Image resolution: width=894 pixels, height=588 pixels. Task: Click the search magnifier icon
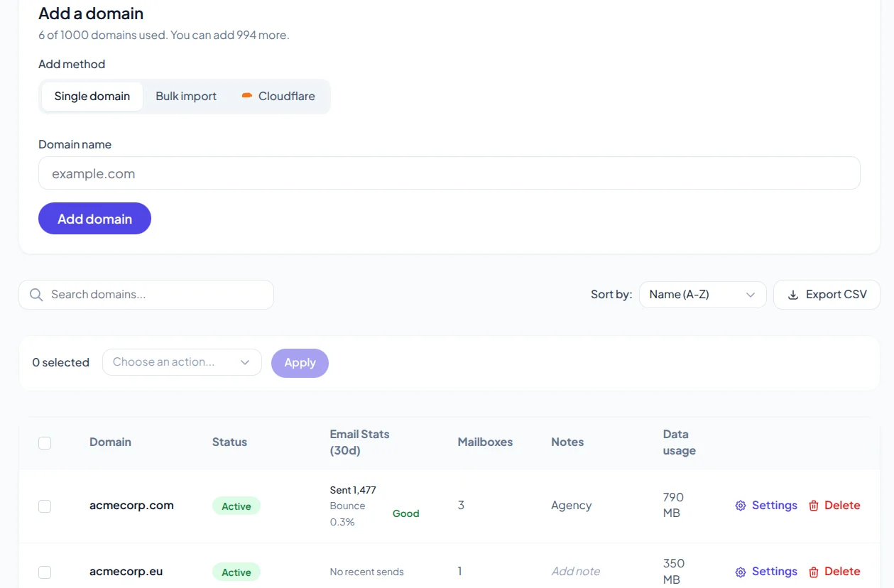click(36, 295)
